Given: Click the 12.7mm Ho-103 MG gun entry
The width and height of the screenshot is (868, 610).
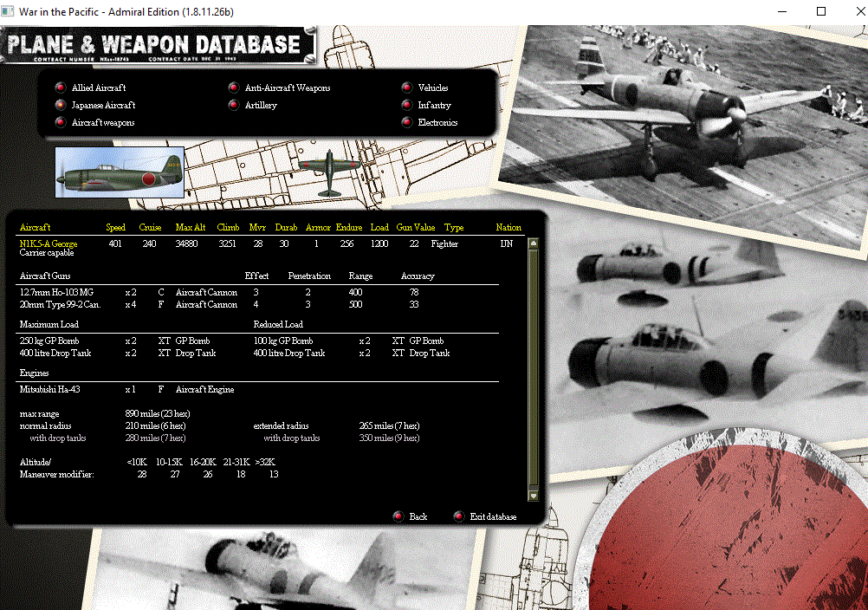Looking at the screenshot, I should [56, 292].
